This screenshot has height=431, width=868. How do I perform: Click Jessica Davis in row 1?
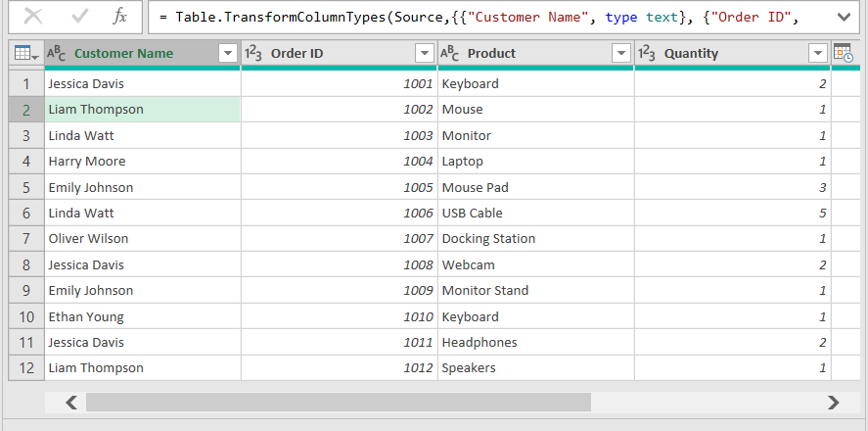click(x=143, y=83)
